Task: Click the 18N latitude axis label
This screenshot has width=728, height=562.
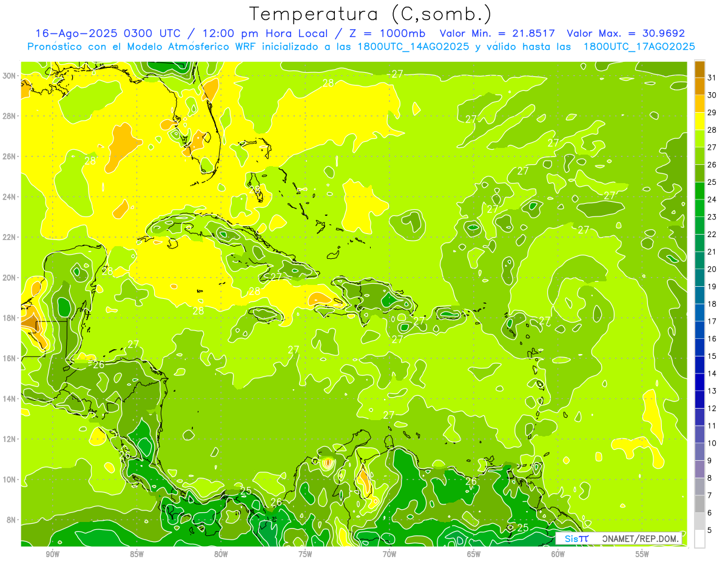Action: (x=9, y=318)
